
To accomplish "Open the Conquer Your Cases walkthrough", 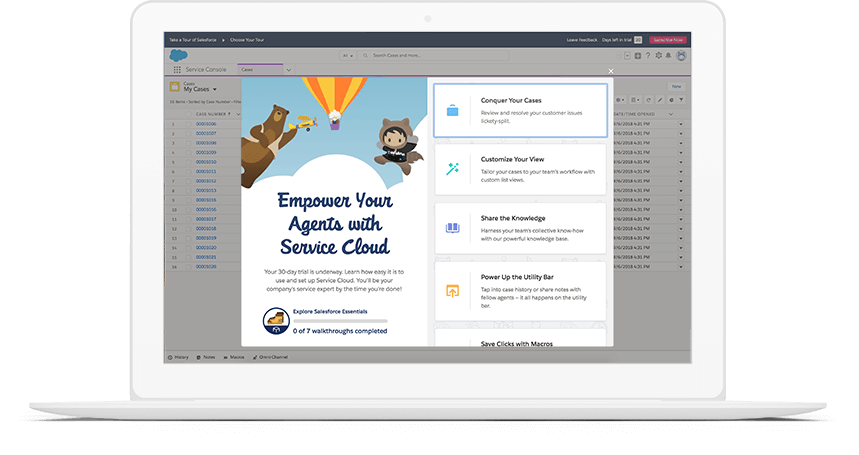I will 519,110.
